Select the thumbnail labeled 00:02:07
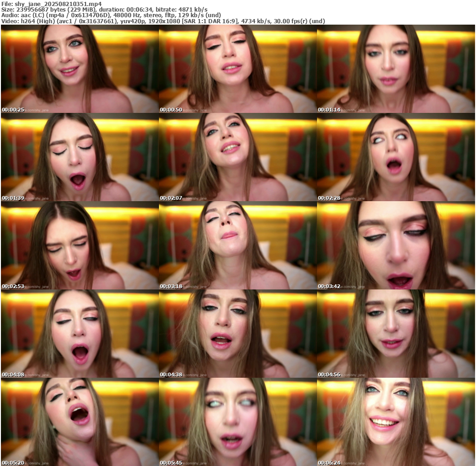The image size is (476, 466). (x=238, y=157)
